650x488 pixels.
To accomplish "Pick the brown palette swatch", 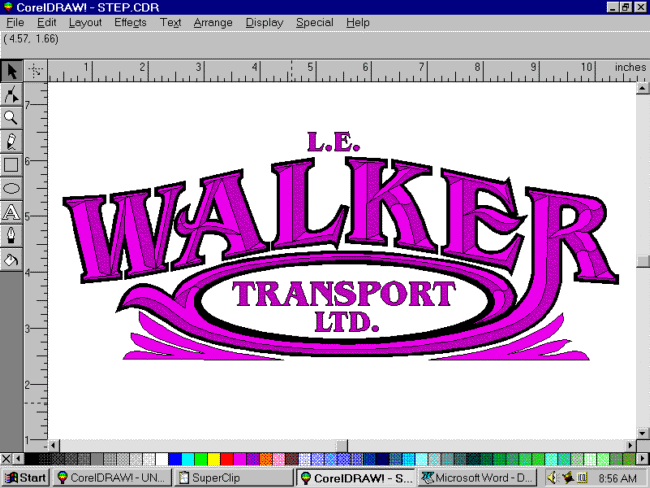I will point(292,459).
